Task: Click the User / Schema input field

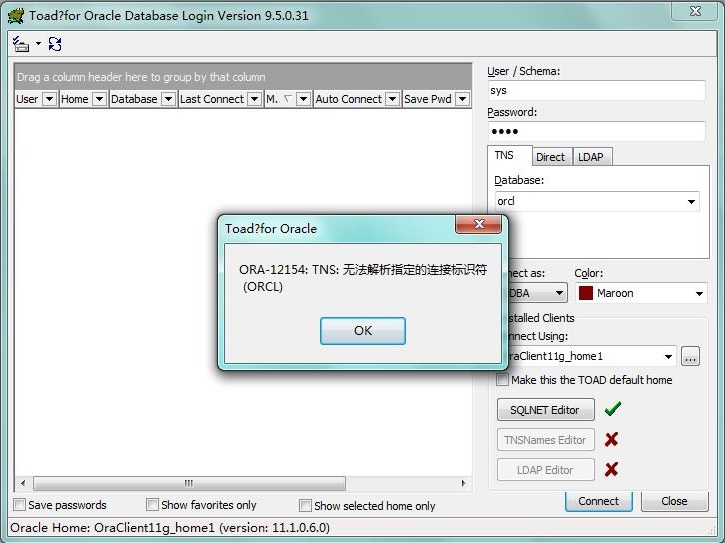Action: pos(595,90)
